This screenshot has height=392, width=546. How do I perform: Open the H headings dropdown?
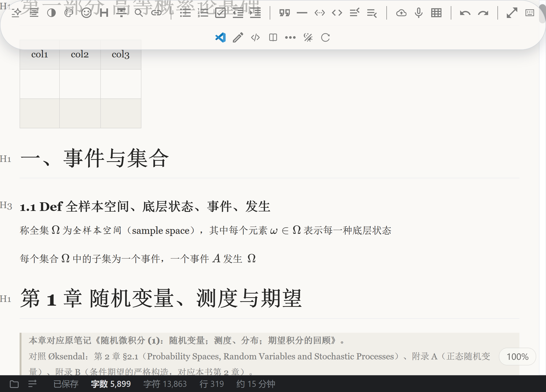[104, 13]
